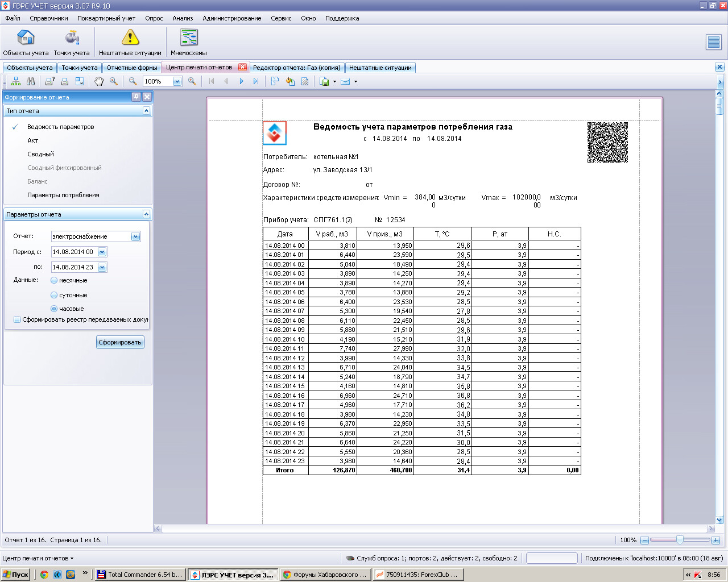The height and width of the screenshot is (582, 728).
Task: Select the magnifier tool
Action: coord(114,81)
